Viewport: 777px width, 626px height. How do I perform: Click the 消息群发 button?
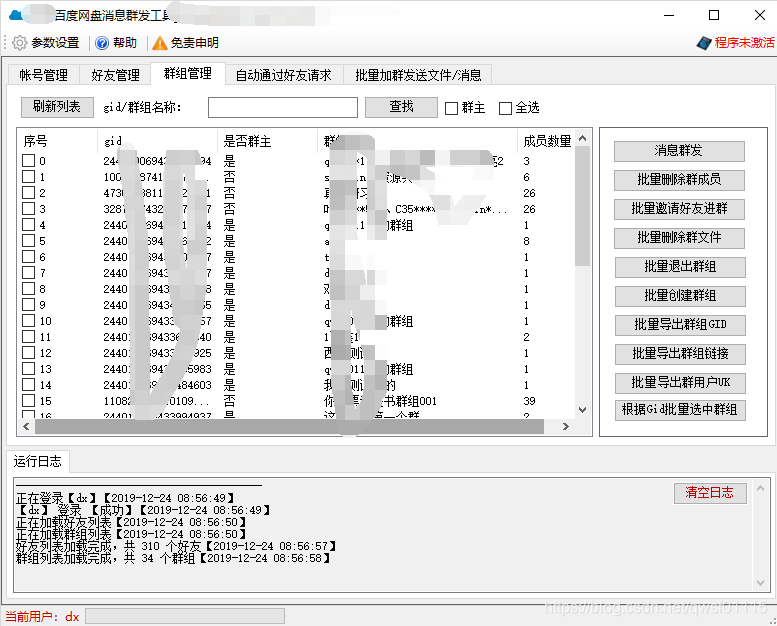[679, 151]
